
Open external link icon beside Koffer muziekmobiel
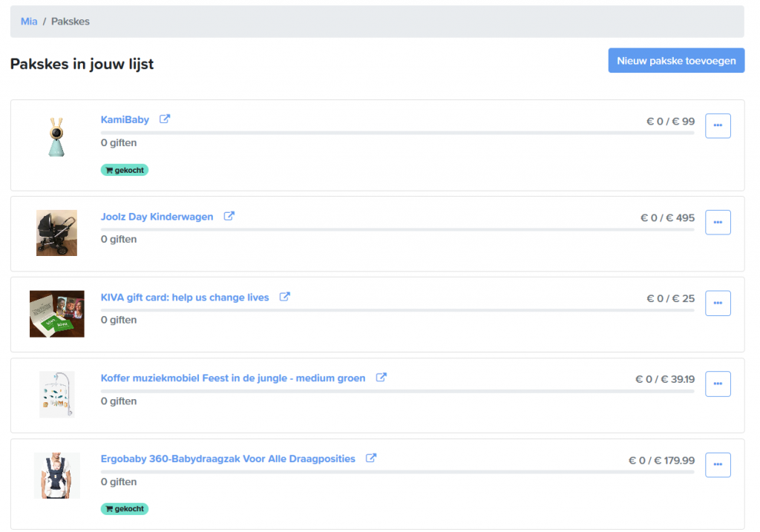[381, 377]
